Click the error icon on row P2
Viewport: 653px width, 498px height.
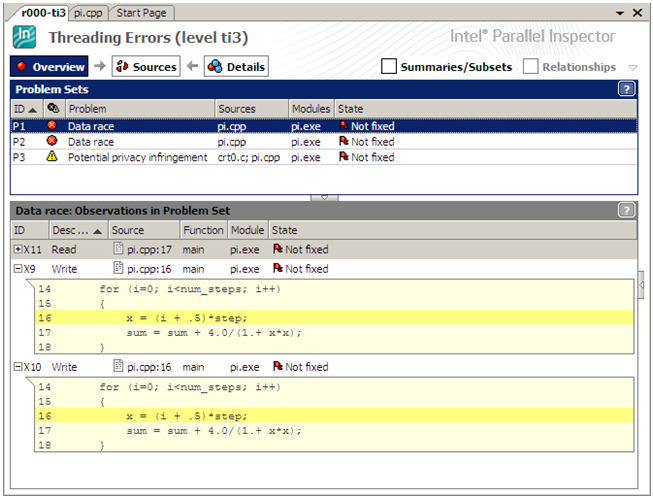pos(52,141)
